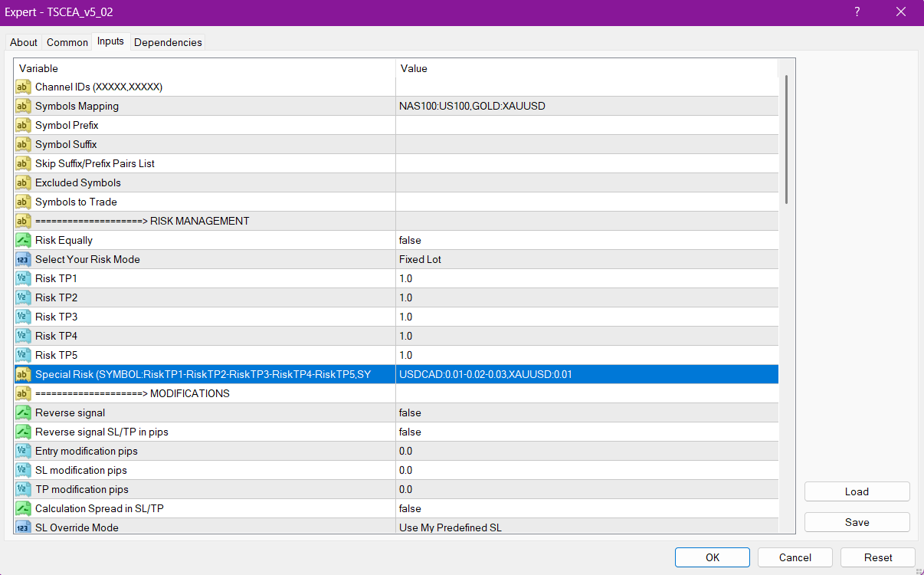The width and height of the screenshot is (924, 575).
Task: Click the enum icon beside SL Override Mode
Action: point(23,527)
